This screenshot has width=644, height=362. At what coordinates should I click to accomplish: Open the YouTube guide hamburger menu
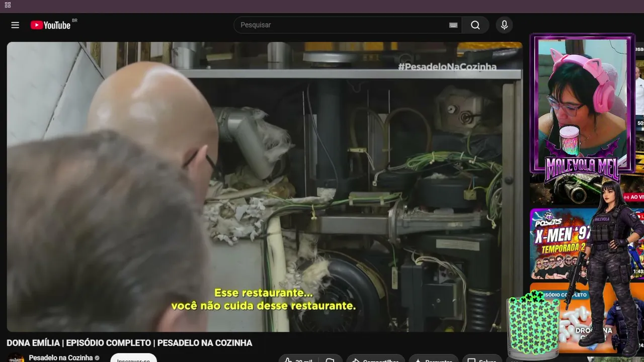coord(15,25)
